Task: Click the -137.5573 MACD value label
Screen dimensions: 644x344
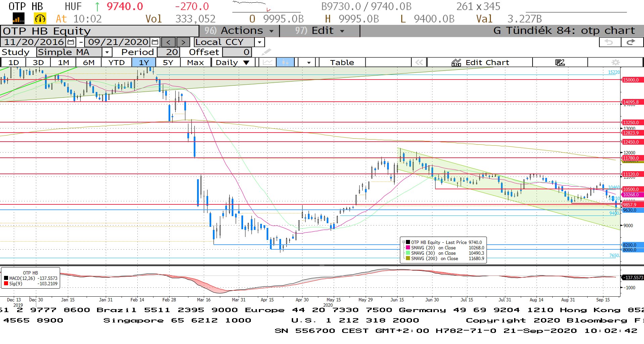Action: (633, 278)
